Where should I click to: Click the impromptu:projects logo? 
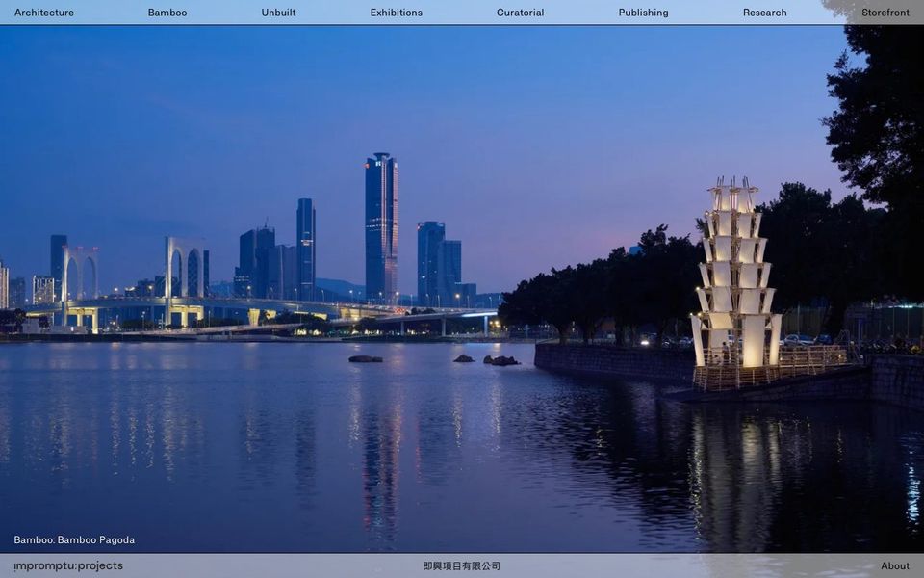[68, 566]
